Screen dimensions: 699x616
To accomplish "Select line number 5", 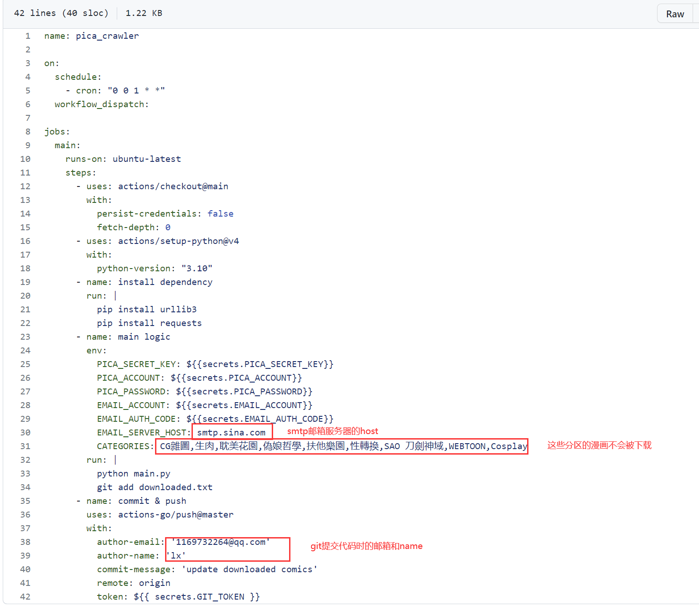I will [28, 91].
